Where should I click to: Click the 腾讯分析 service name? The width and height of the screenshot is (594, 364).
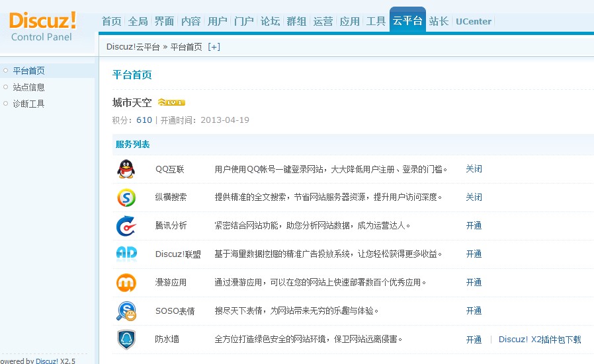171,225
